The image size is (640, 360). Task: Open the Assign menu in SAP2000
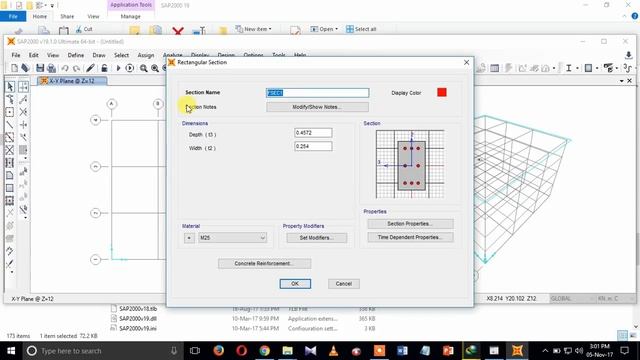pyautogui.click(x=146, y=55)
